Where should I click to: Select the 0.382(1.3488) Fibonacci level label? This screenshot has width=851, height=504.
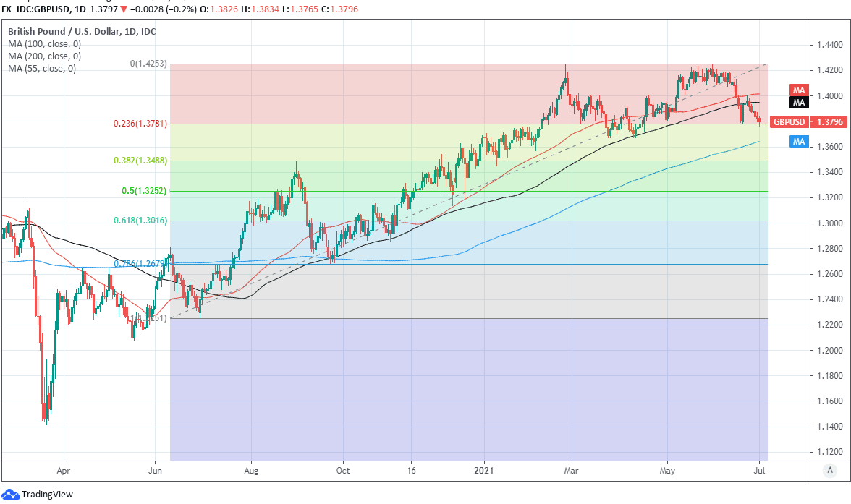tap(140, 161)
